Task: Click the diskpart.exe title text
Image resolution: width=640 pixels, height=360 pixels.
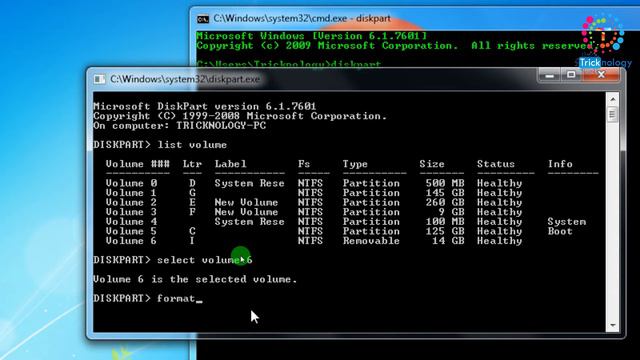Action: [x=185, y=79]
